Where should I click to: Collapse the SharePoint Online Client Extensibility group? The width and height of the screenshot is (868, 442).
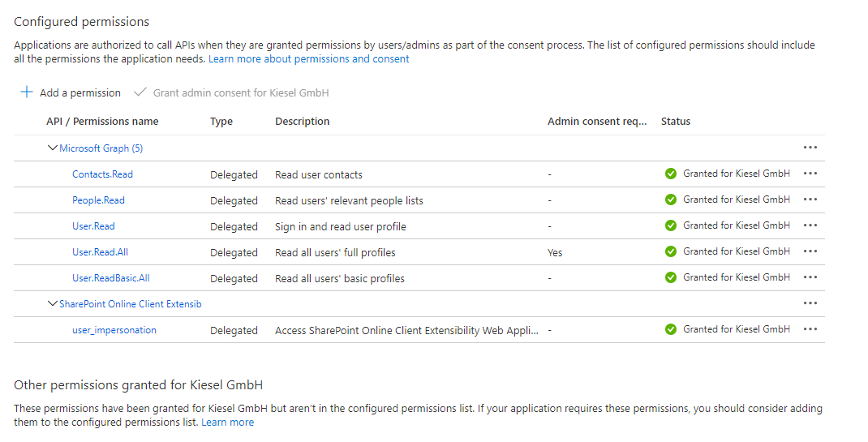pyautogui.click(x=53, y=304)
